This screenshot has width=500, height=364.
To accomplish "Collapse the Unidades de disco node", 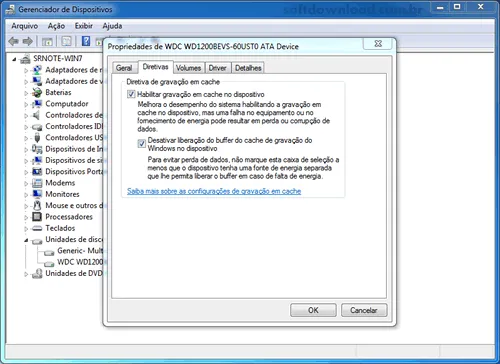I will click(26, 240).
